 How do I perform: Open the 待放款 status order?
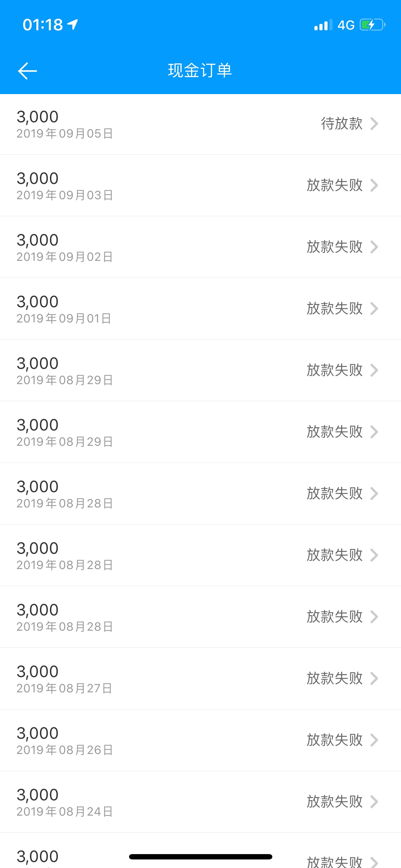pyautogui.click(x=342, y=124)
